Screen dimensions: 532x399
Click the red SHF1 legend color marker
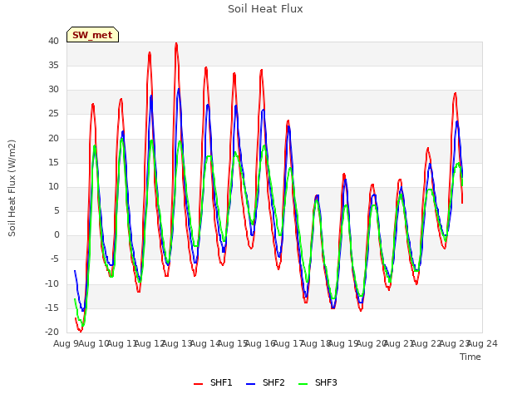(198, 384)
